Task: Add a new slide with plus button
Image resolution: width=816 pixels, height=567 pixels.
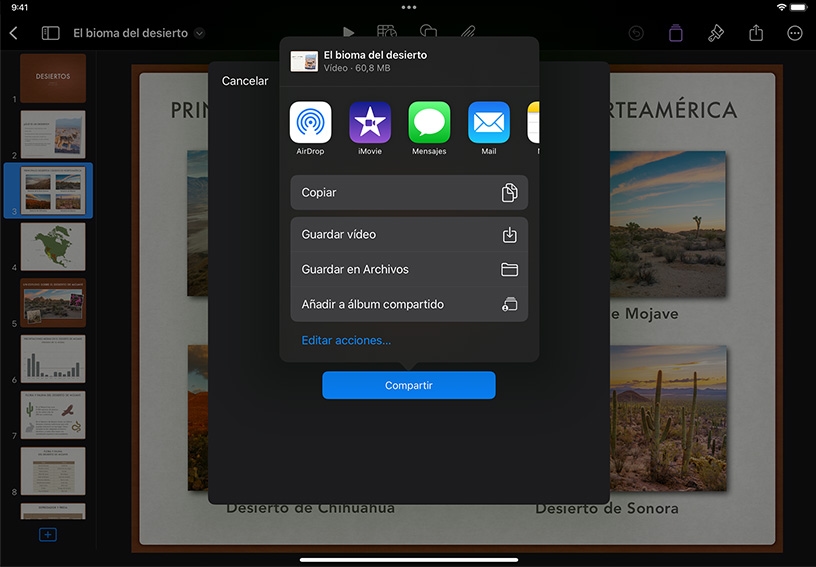Action: tap(48, 534)
